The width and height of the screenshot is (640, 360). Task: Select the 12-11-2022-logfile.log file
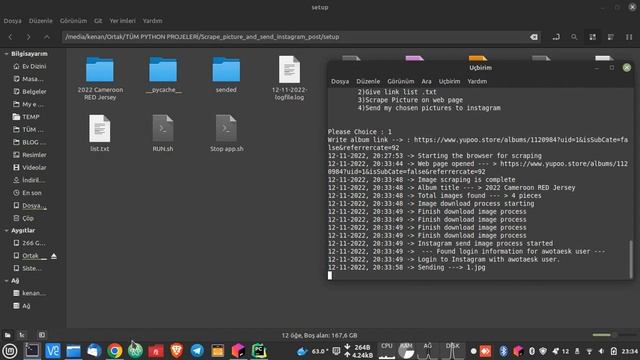[289, 78]
